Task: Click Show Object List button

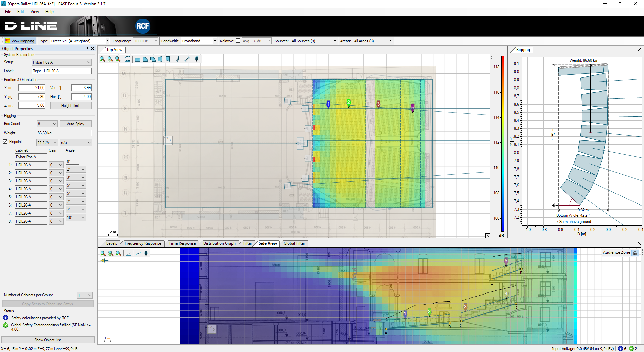Action: pos(48,340)
